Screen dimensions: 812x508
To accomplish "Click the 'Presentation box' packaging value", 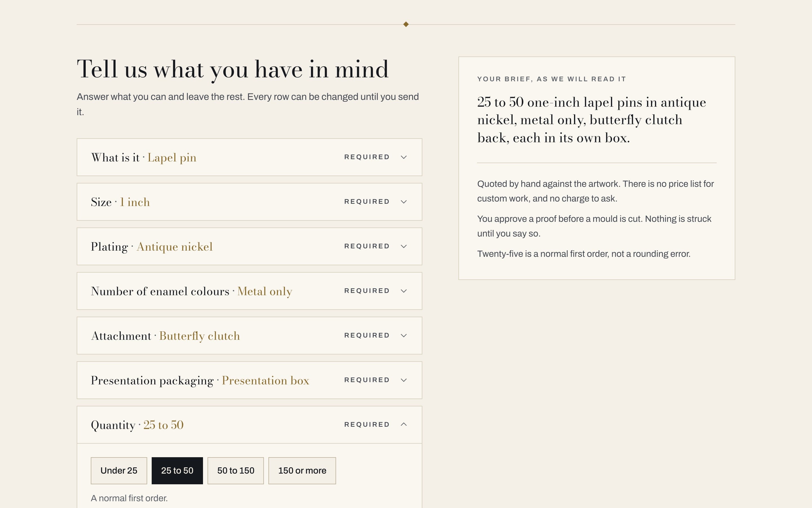I will click(265, 380).
